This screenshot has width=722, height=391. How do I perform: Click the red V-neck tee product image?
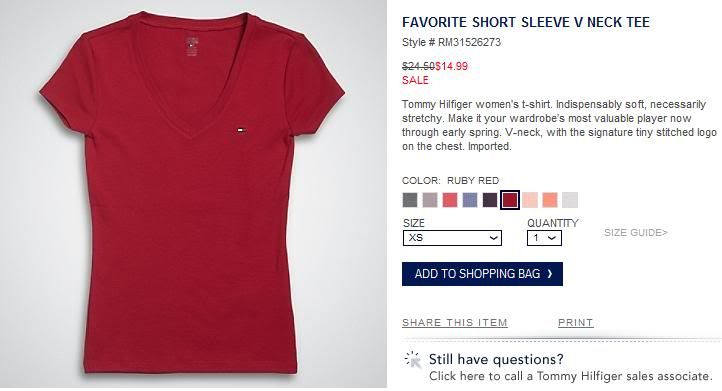click(192, 193)
